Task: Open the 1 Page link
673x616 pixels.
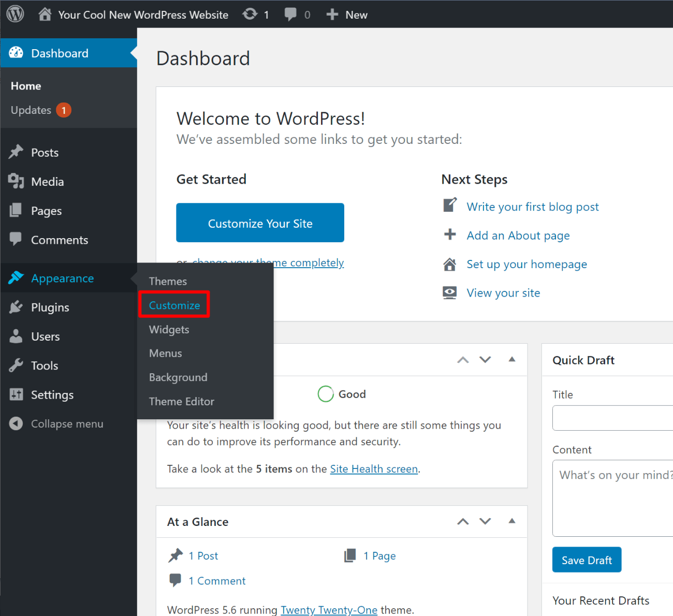Action: 379,556
